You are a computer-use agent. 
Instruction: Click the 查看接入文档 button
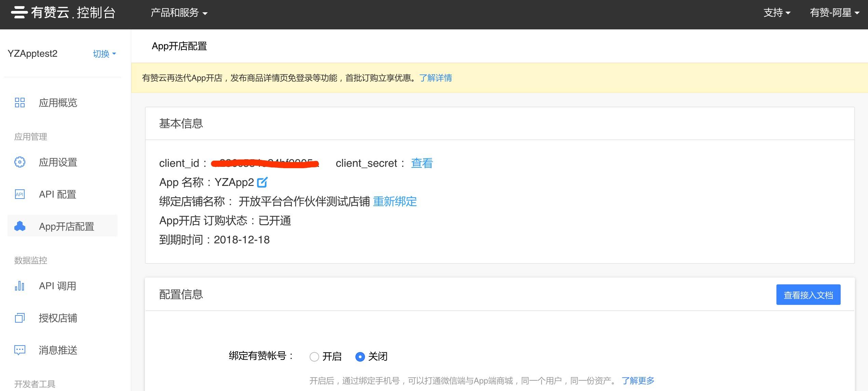tap(808, 295)
